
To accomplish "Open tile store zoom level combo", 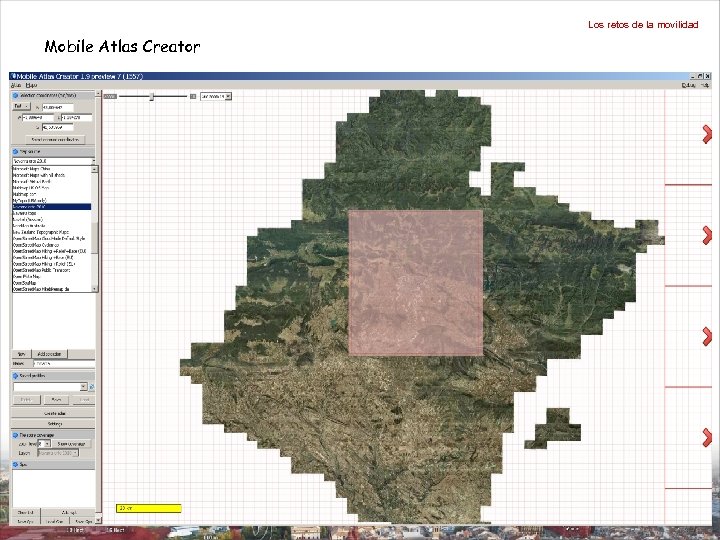I will coord(44,444).
